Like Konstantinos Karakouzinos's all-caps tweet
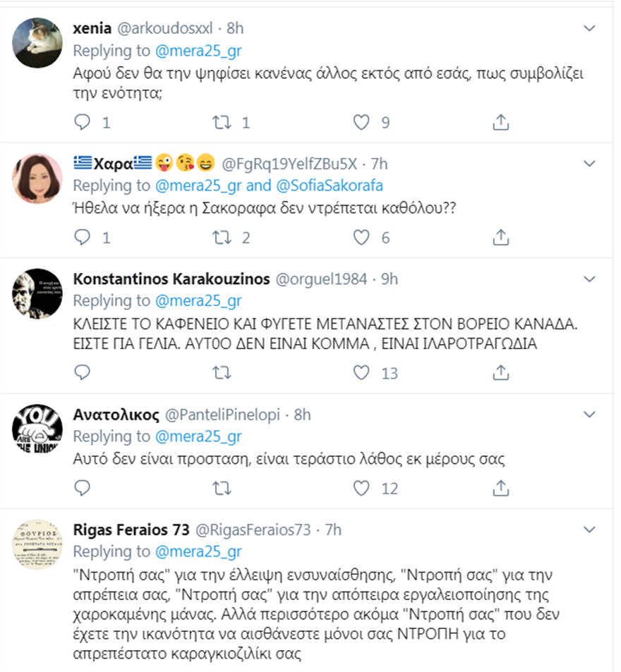Viewport: 621px width, 672px height. pos(361,372)
